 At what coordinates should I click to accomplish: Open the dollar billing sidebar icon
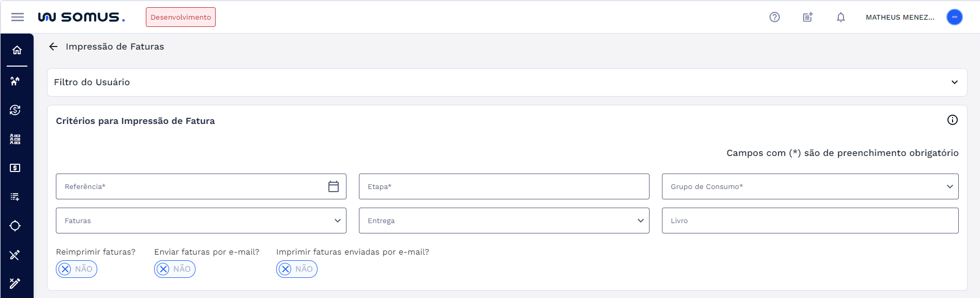pos(15,168)
